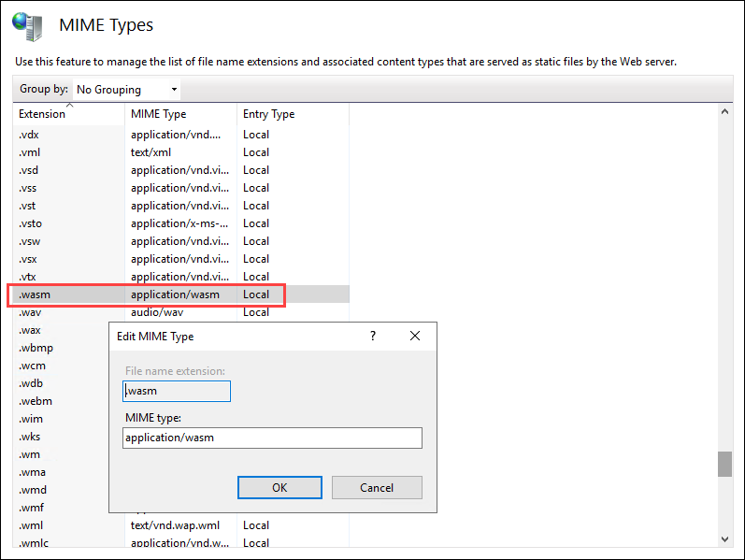Viewport: 745px width, 560px height.
Task: Open the Group by dropdown
Action: tap(126, 90)
